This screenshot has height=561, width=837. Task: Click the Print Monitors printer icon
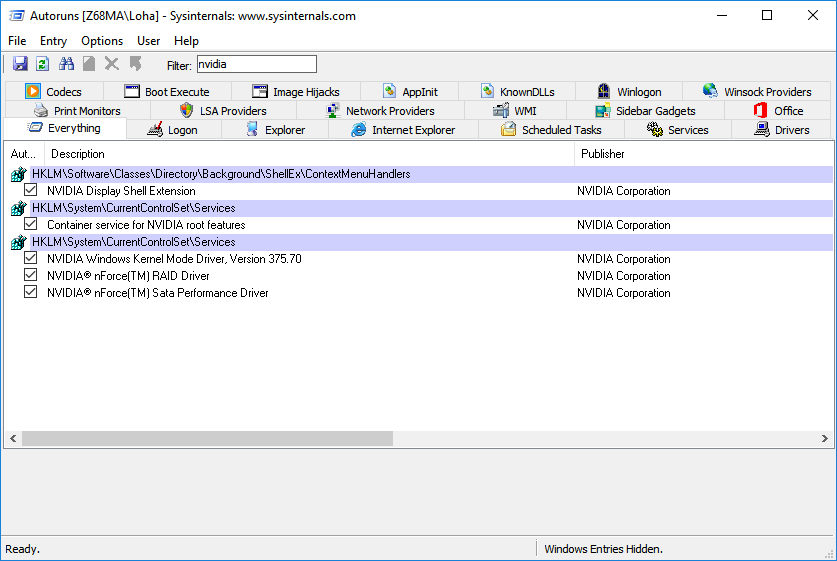pos(41,110)
